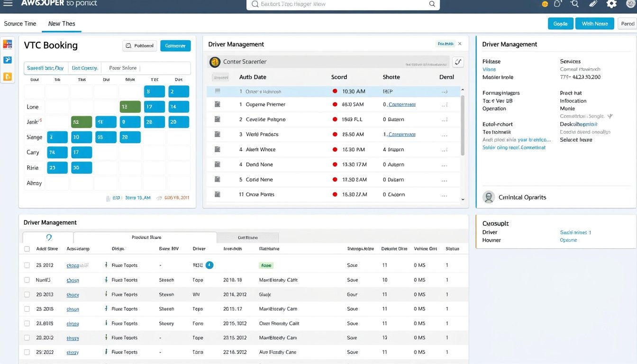Click the settings gear icon in header

click(612, 4)
